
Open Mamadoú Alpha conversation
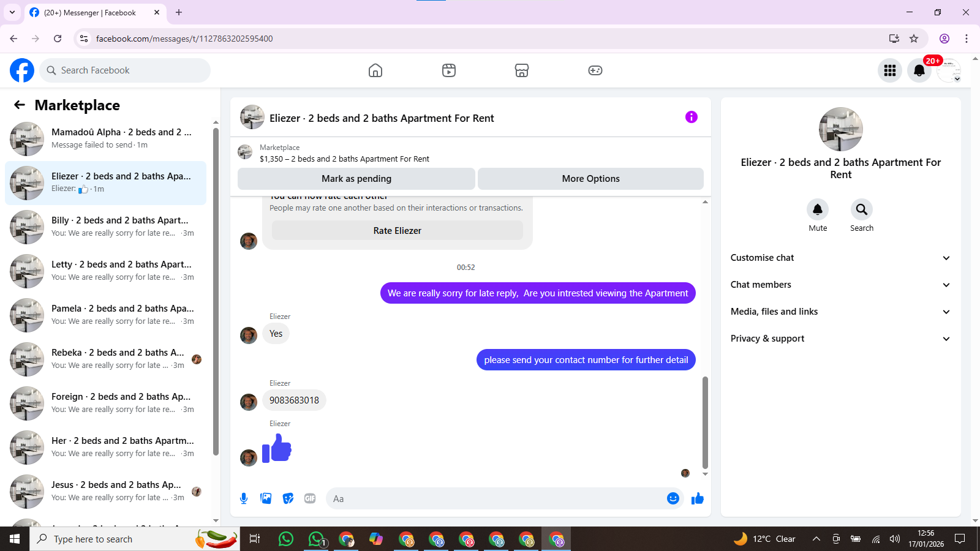[105, 139]
